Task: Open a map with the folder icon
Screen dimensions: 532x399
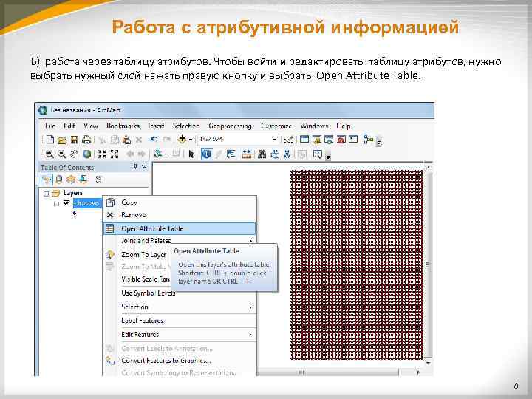Action: [x=62, y=140]
